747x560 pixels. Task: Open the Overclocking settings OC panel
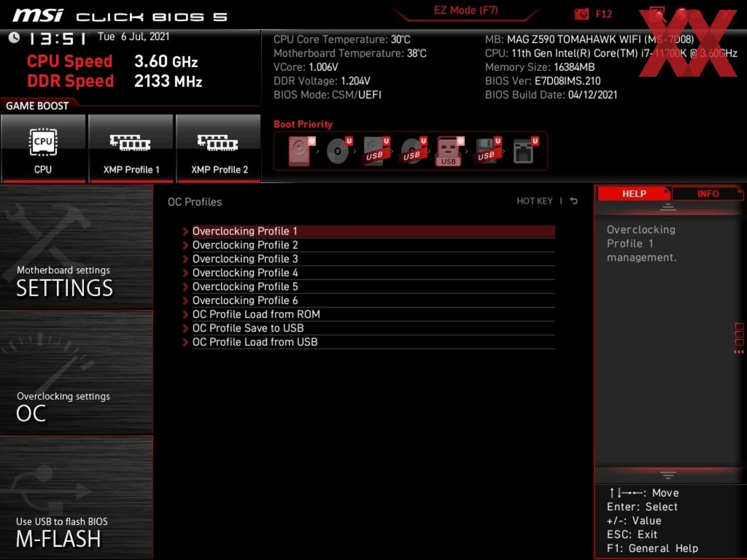(76, 373)
